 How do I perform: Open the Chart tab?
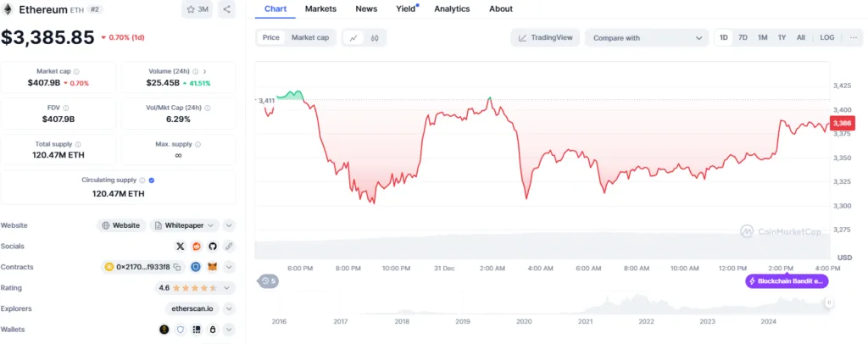click(x=275, y=8)
